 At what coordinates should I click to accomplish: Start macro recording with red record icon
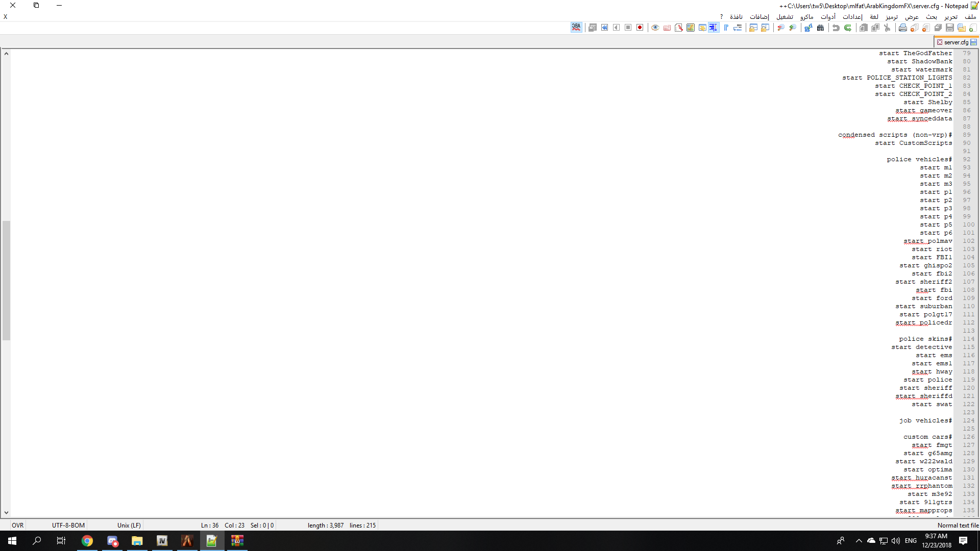(640, 28)
